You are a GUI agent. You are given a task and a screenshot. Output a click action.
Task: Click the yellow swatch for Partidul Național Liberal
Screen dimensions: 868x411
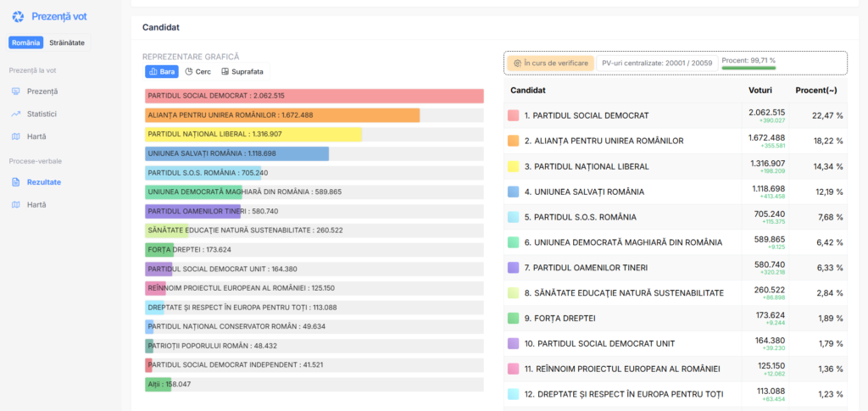coord(513,166)
